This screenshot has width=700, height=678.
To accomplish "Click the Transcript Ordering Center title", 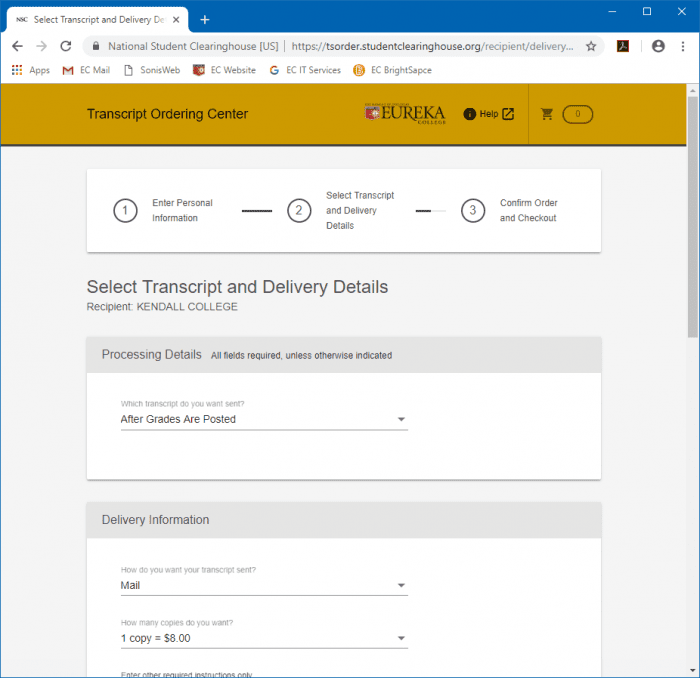I will tap(167, 114).
